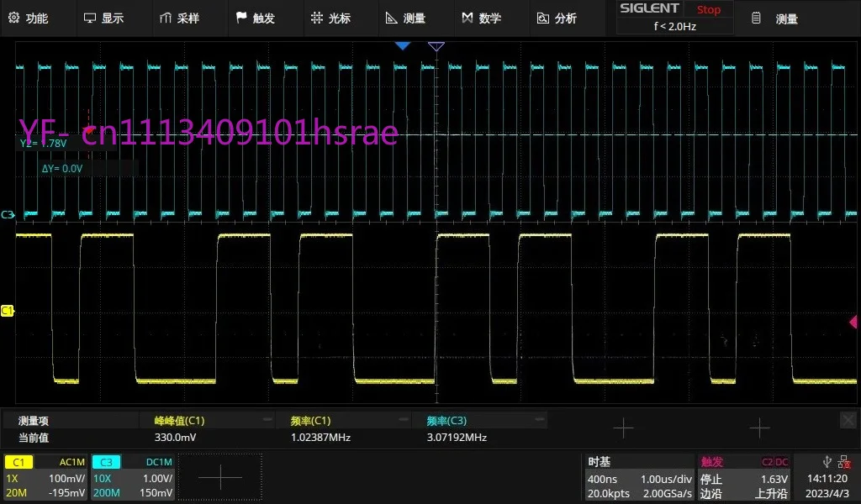Screen dimensions: 861x504
Task: Click the 1.02387MHz frequency value
Action: pyautogui.click(x=320, y=437)
